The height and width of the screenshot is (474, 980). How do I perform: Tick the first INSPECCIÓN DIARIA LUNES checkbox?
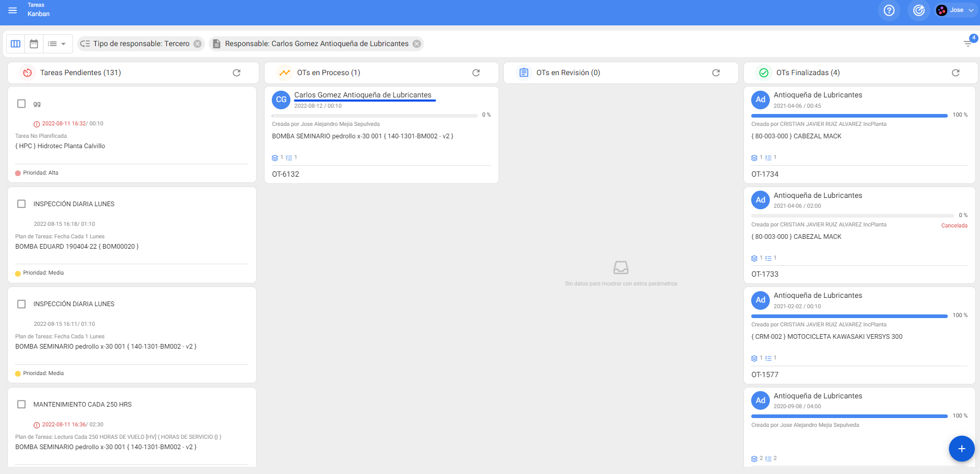point(22,204)
